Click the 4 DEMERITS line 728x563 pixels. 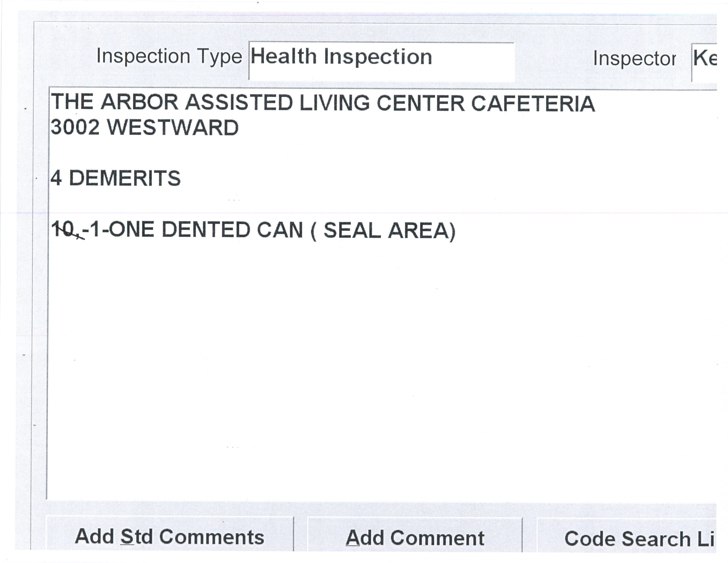point(115,178)
